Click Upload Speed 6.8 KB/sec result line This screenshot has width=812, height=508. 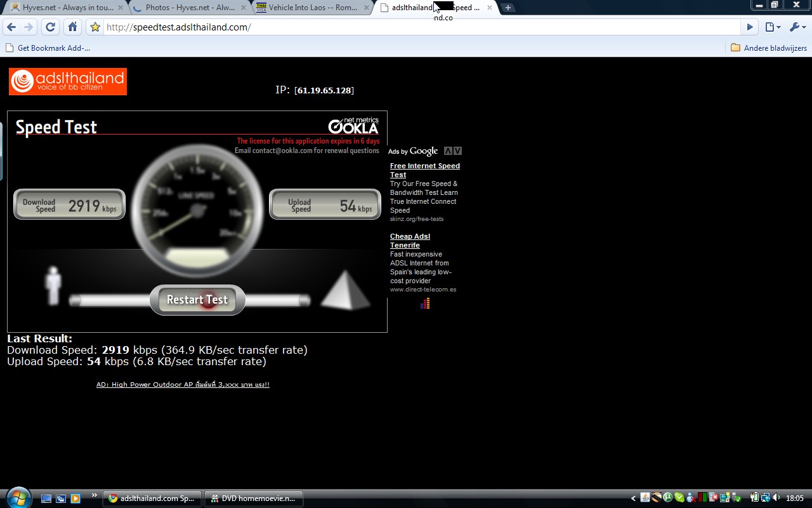136,361
